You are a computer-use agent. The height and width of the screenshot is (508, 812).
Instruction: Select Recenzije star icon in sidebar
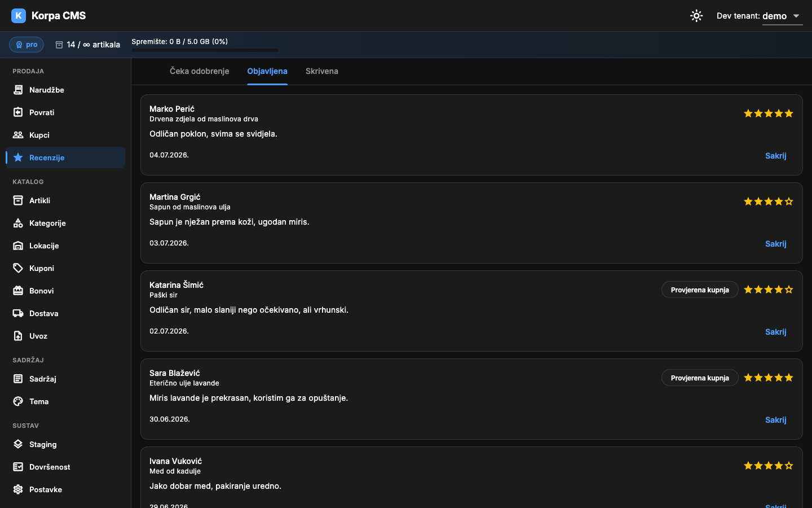(x=18, y=157)
